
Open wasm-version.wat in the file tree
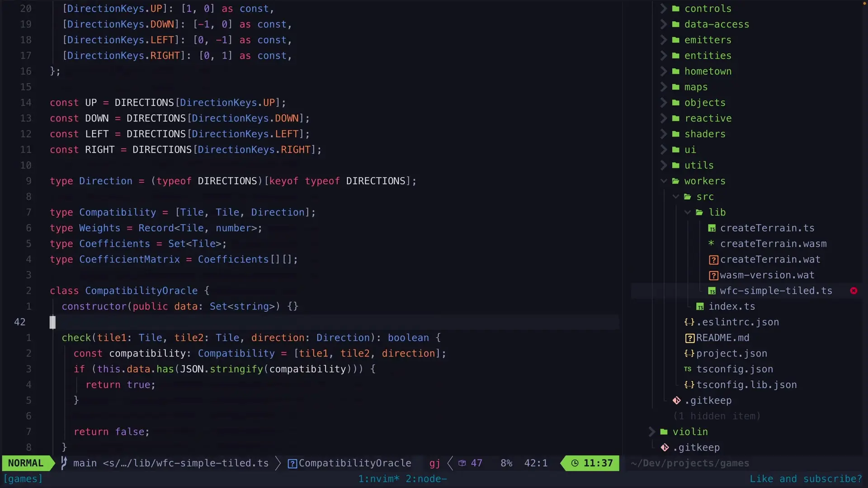tap(767, 275)
